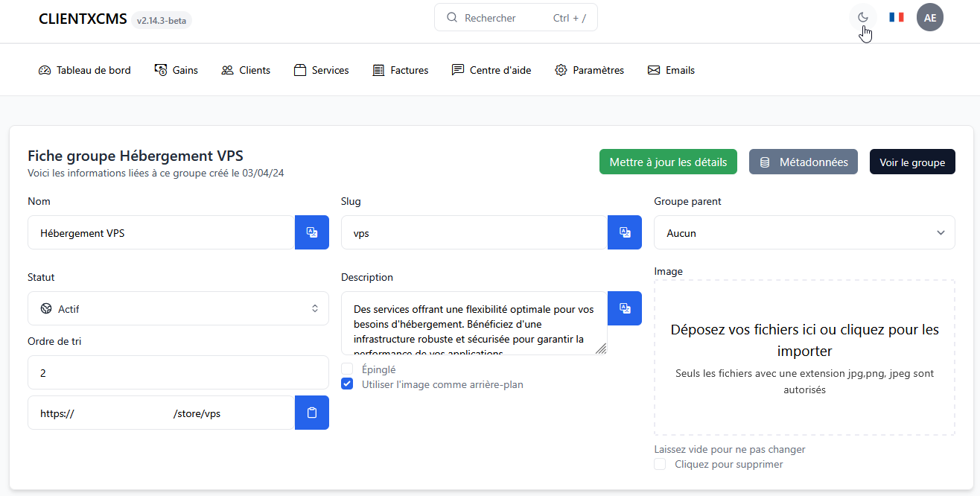This screenshot has height=496, width=980.
Task: Open the AE user avatar menu
Action: [x=930, y=17]
